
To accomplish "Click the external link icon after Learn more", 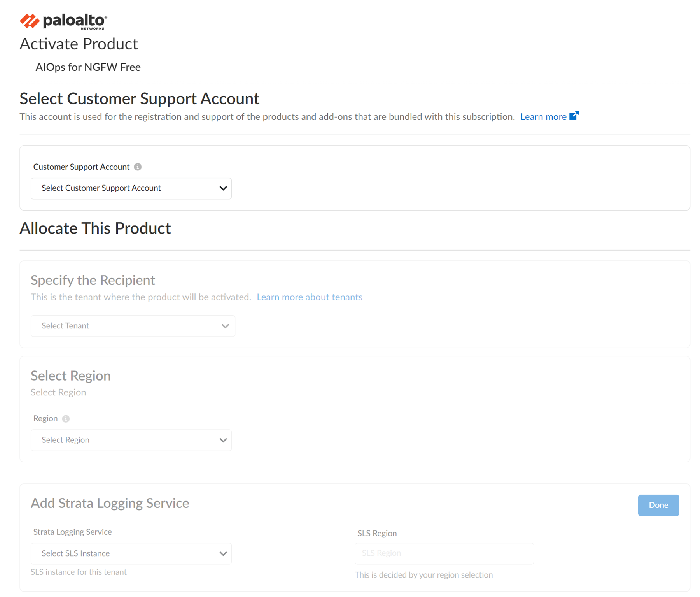I will pyautogui.click(x=574, y=116).
